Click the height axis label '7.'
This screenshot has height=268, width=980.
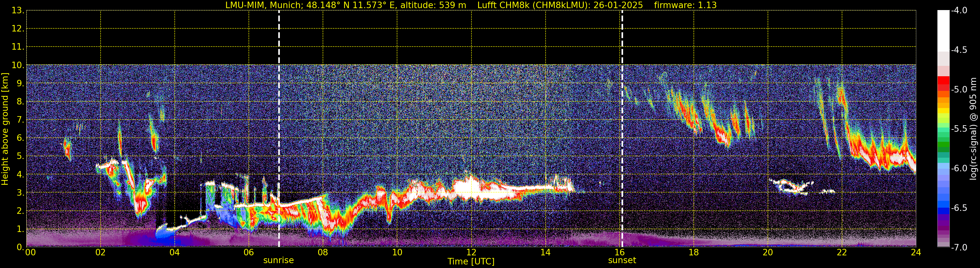[x=20, y=120]
